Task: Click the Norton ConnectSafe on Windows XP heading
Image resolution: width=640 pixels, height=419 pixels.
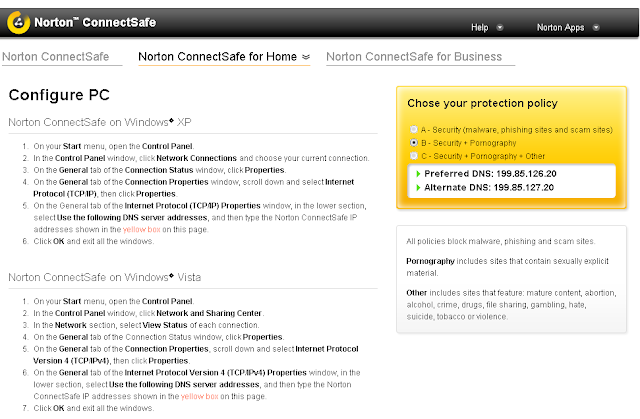Action: [x=100, y=122]
